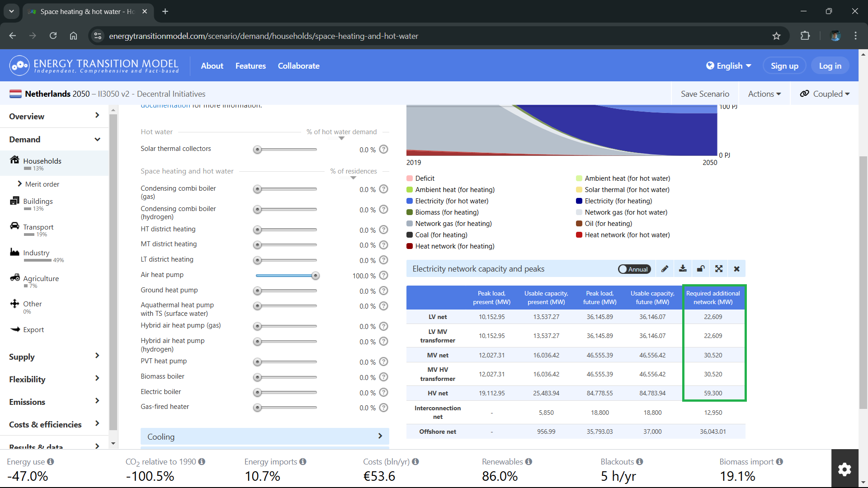Open help for HT district heating
Image resolution: width=868 pixels, height=488 pixels.
384,230
